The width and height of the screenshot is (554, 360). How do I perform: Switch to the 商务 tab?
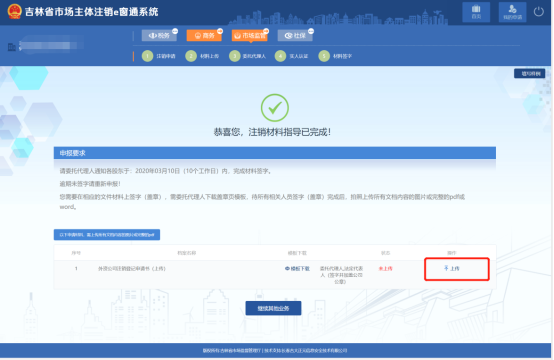tap(204, 35)
